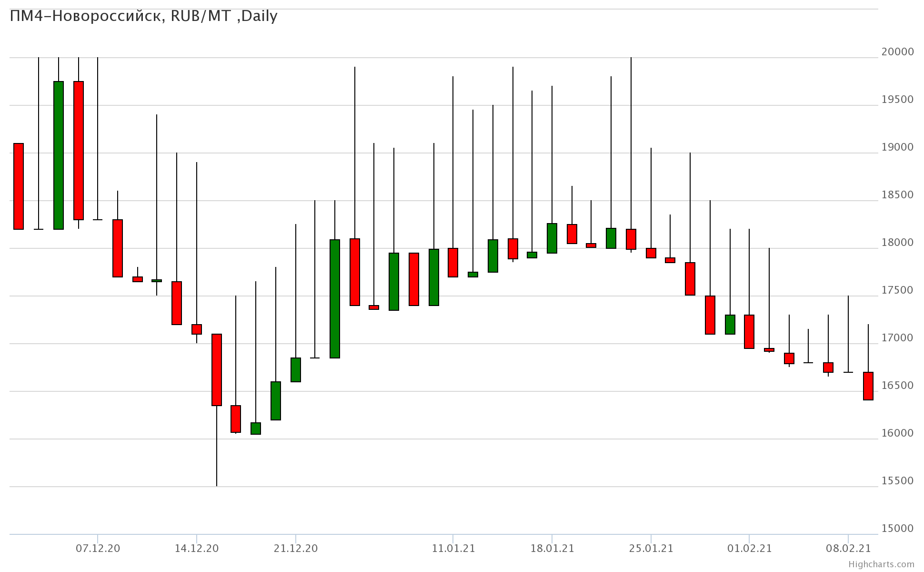Click the 14.12.20 date axis label
924x572 pixels.
[197, 549]
